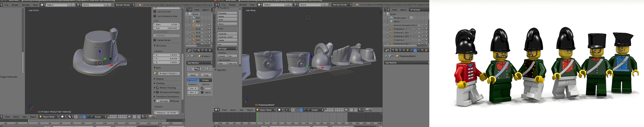Click the Scale tool button
This screenshot has height=127, width=644.
point(227,19)
